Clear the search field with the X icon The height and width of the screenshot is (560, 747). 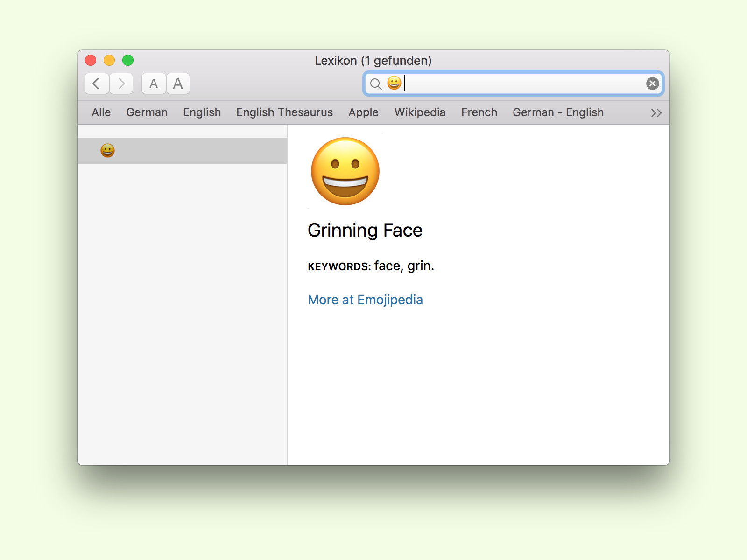[x=652, y=84]
